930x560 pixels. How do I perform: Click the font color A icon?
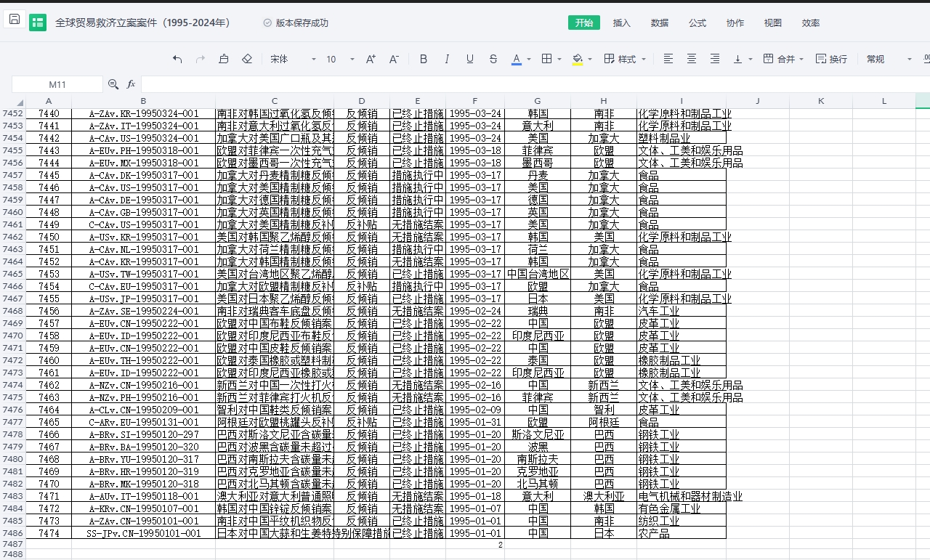pyautogui.click(x=517, y=59)
